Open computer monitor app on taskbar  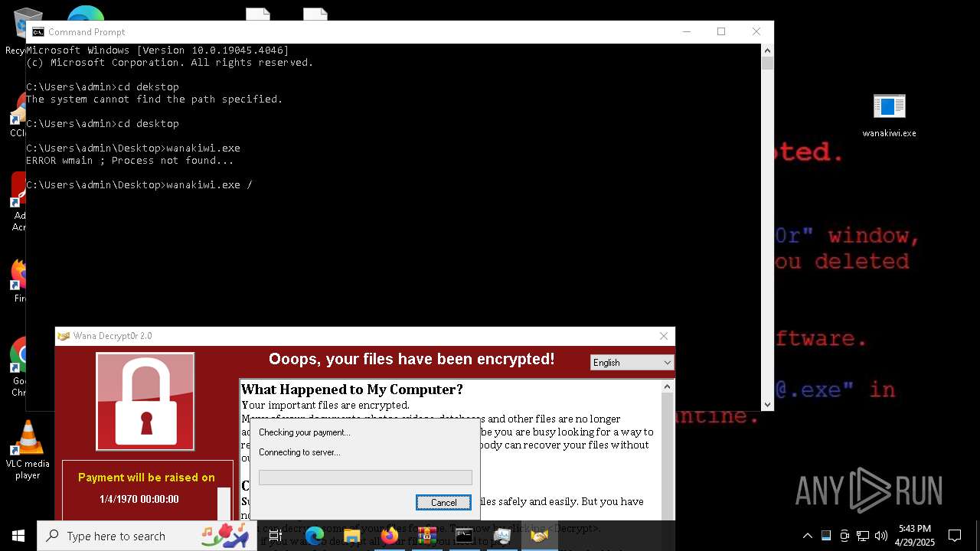(501, 536)
